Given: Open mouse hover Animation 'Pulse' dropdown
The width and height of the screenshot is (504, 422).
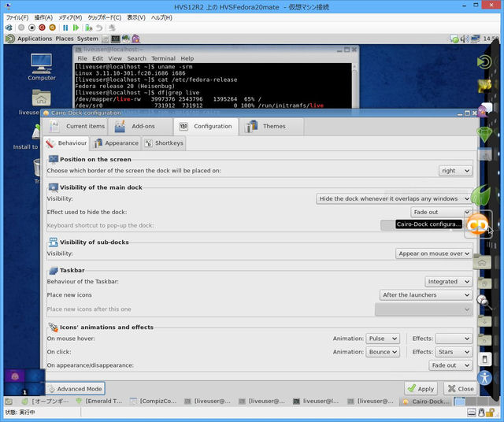Looking at the screenshot, I should pyautogui.click(x=383, y=339).
